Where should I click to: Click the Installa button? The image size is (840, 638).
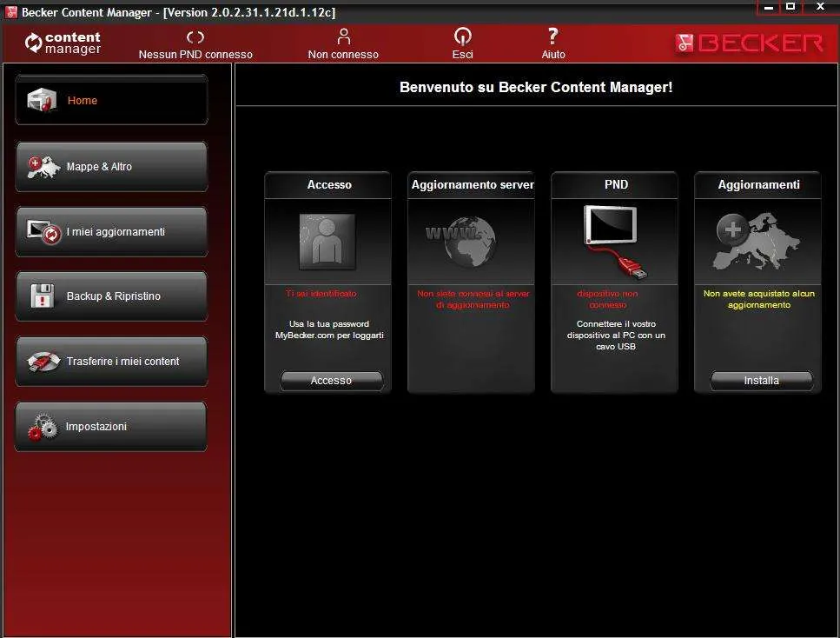(761, 381)
